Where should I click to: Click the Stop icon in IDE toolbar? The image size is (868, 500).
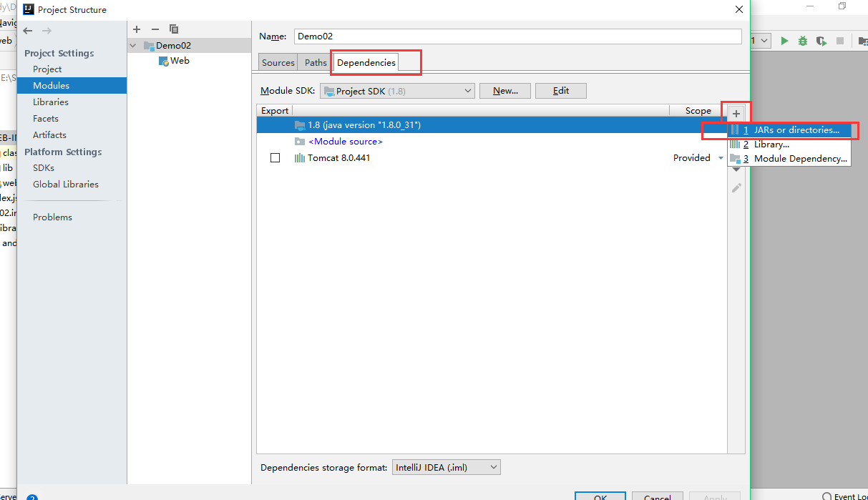click(x=840, y=41)
